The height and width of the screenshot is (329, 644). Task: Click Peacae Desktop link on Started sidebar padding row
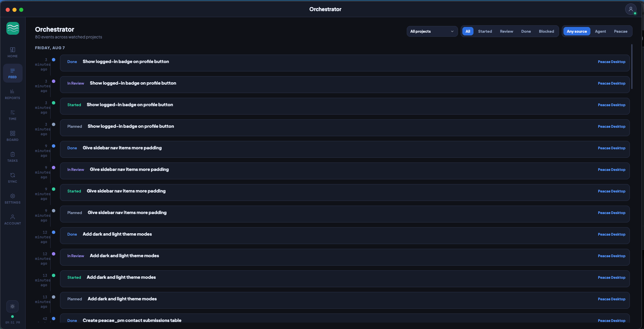pos(611,191)
